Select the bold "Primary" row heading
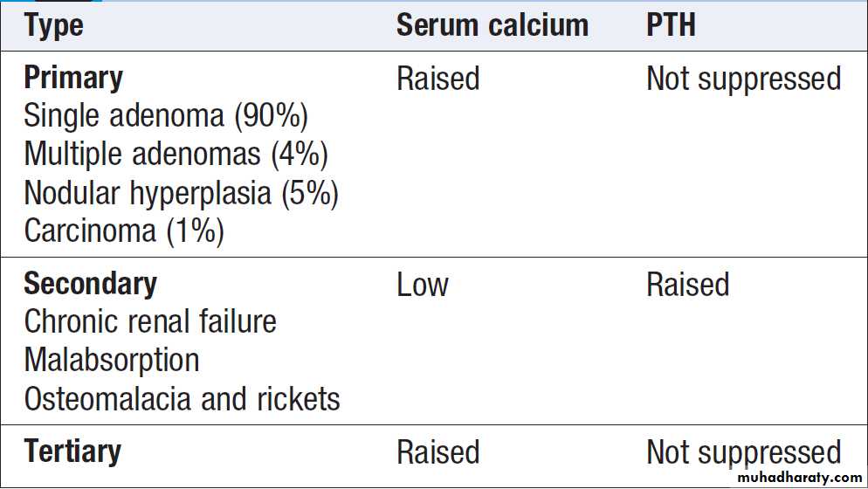868x489 pixels. [x=73, y=78]
